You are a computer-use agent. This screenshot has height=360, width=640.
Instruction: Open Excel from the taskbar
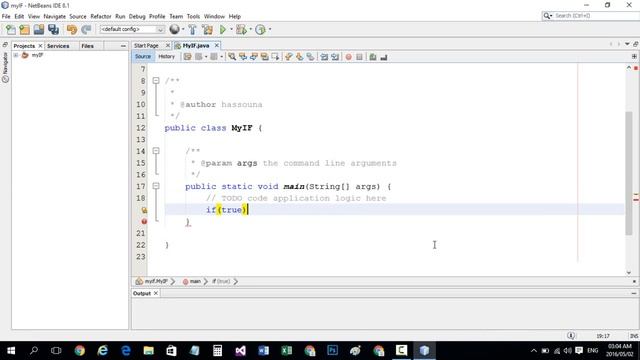tap(287, 351)
